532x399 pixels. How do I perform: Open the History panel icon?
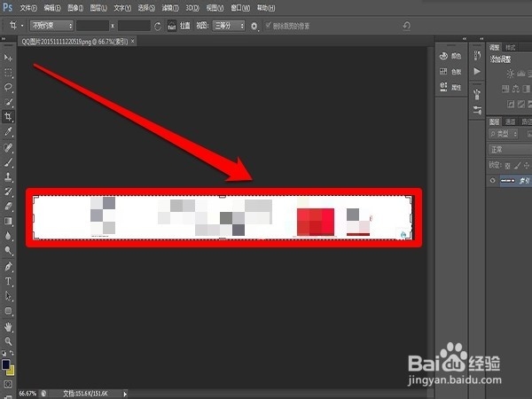click(x=477, y=55)
